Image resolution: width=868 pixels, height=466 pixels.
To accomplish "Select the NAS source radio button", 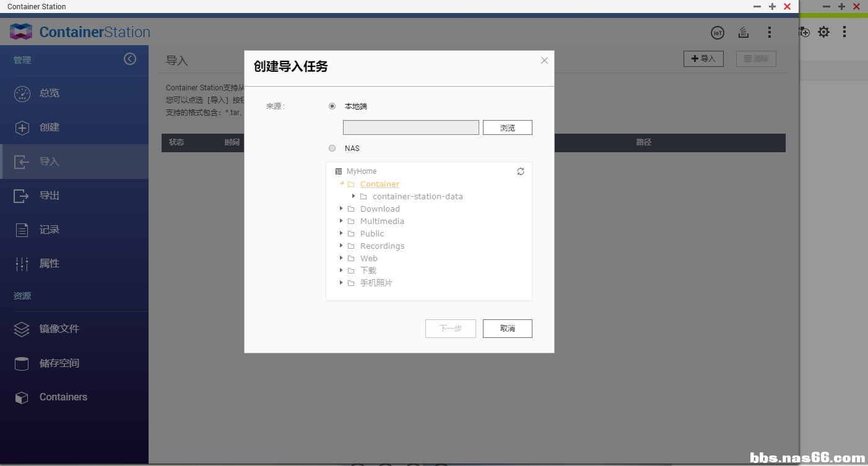I will (x=332, y=149).
